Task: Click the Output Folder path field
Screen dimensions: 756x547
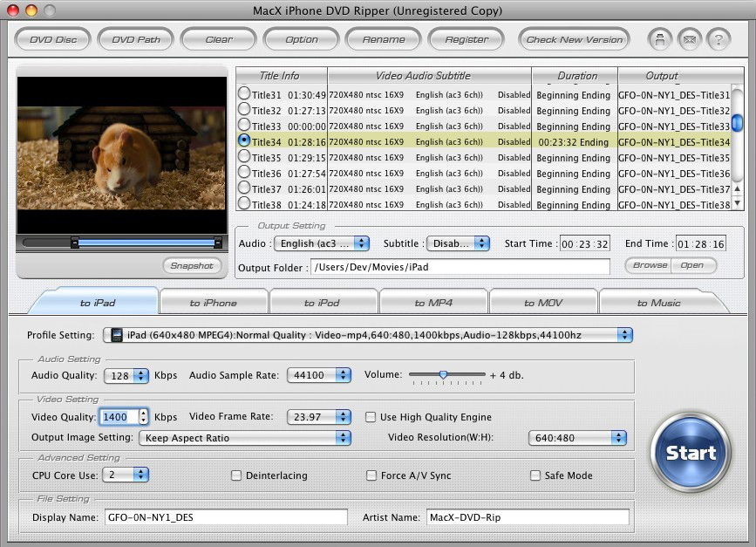Action: (x=460, y=267)
